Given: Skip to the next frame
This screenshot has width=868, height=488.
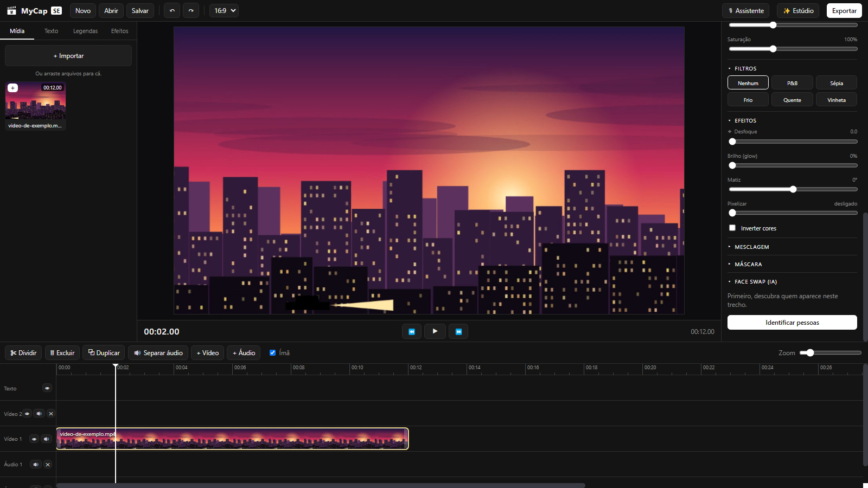Looking at the screenshot, I should 458,331.
